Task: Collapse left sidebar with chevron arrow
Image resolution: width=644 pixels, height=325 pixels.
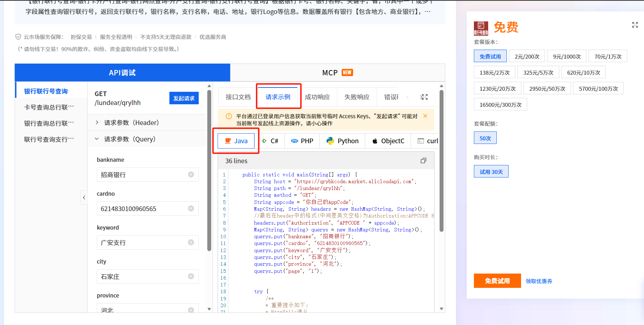Action: [84, 197]
